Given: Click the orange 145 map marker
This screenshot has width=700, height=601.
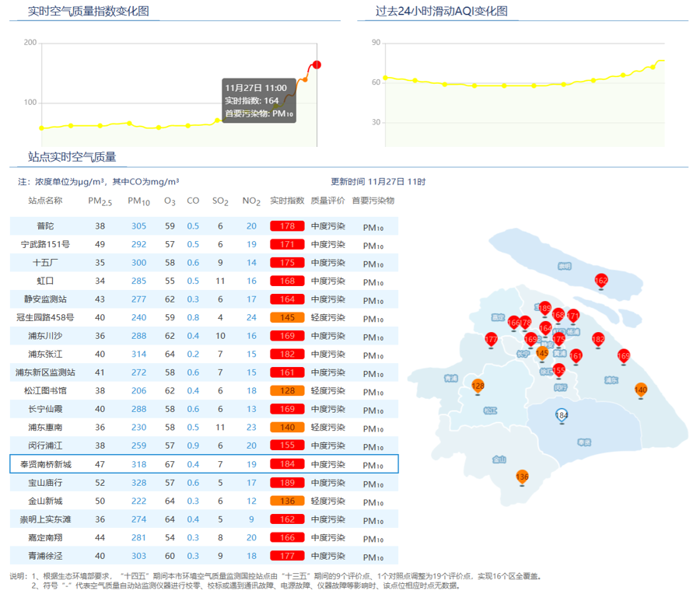Looking at the screenshot, I should (542, 353).
